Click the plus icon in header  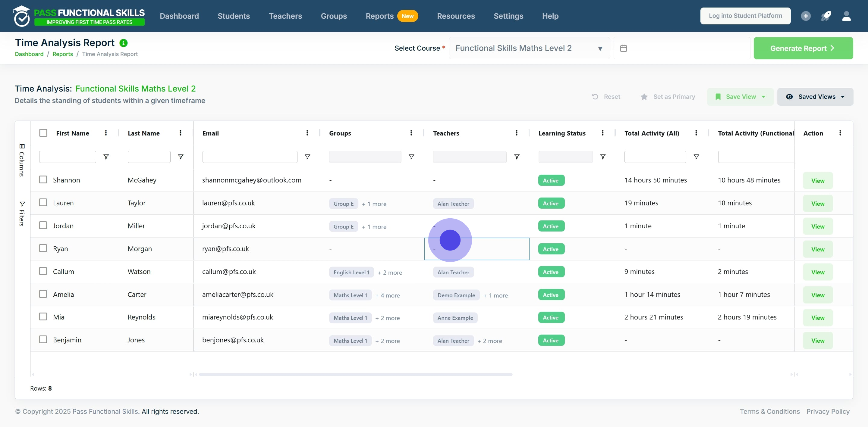(x=806, y=16)
